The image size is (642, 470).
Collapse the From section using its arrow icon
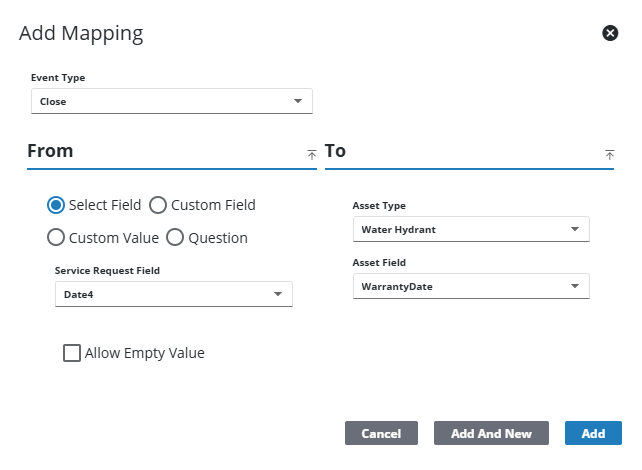tap(311, 154)
